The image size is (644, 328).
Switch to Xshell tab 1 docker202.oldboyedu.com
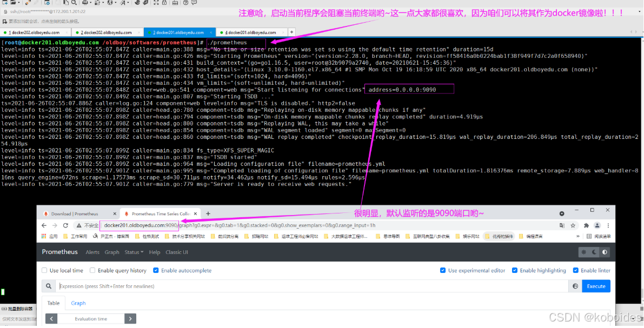tap(35, 32)
